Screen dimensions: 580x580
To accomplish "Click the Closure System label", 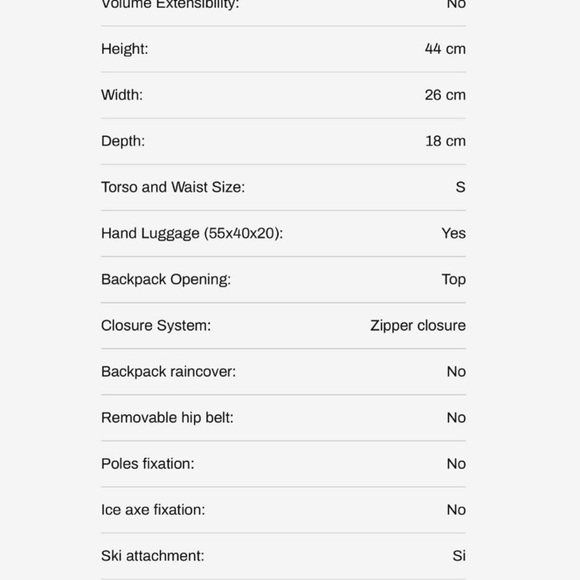I will coord(156,326).
